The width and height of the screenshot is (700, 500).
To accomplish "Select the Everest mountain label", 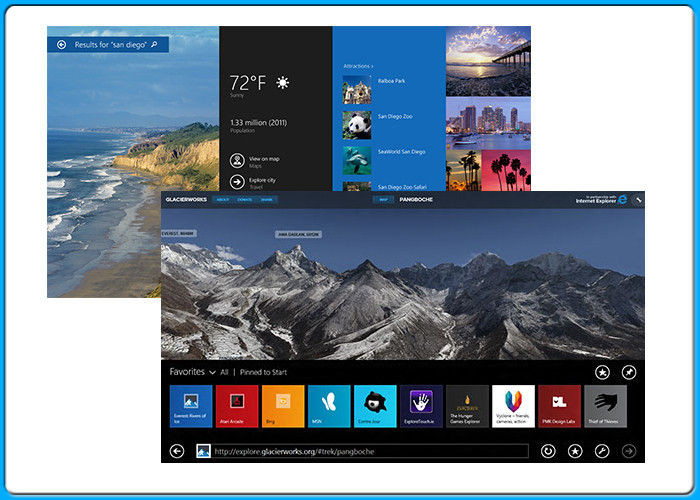I will (x=178, y=233).
